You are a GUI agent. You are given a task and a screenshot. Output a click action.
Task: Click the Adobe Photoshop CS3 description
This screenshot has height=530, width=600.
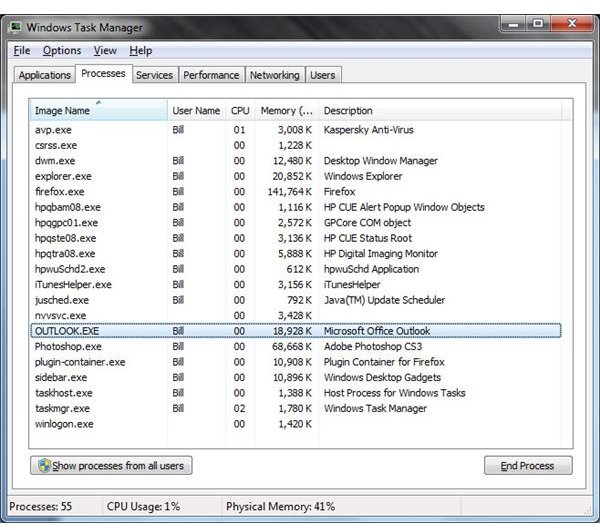[x=373, y=347]
